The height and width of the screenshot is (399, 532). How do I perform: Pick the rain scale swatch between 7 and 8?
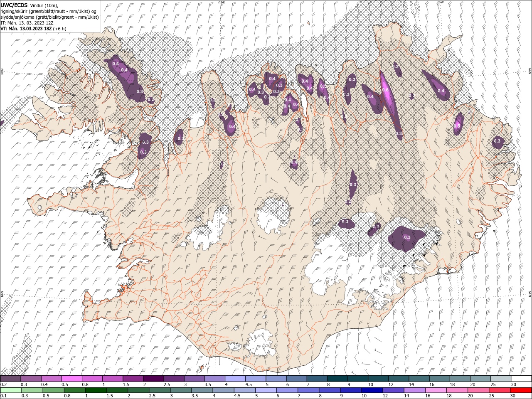point(308,390)
